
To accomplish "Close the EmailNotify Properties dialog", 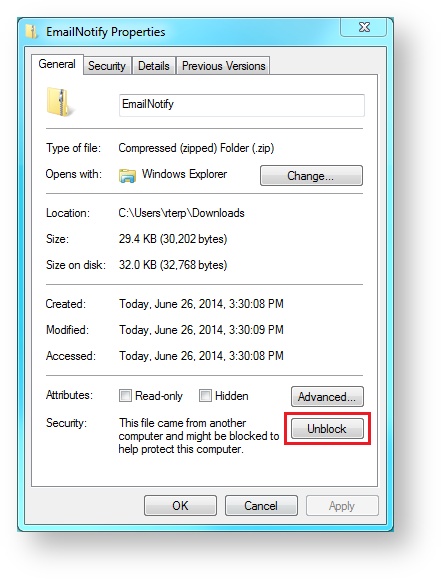I will click(x=364, y=27).
